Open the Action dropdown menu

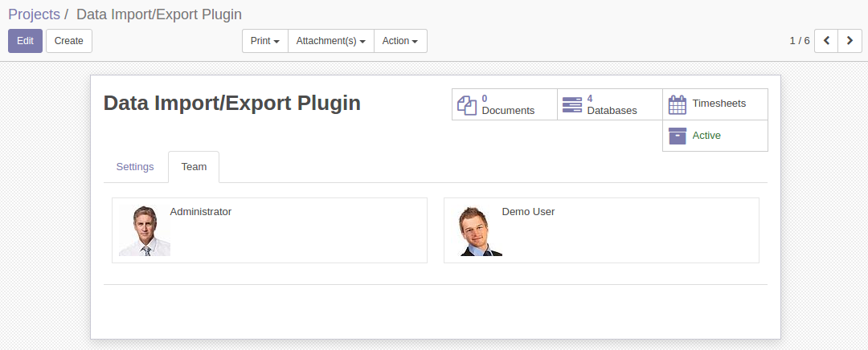(400, 41)
